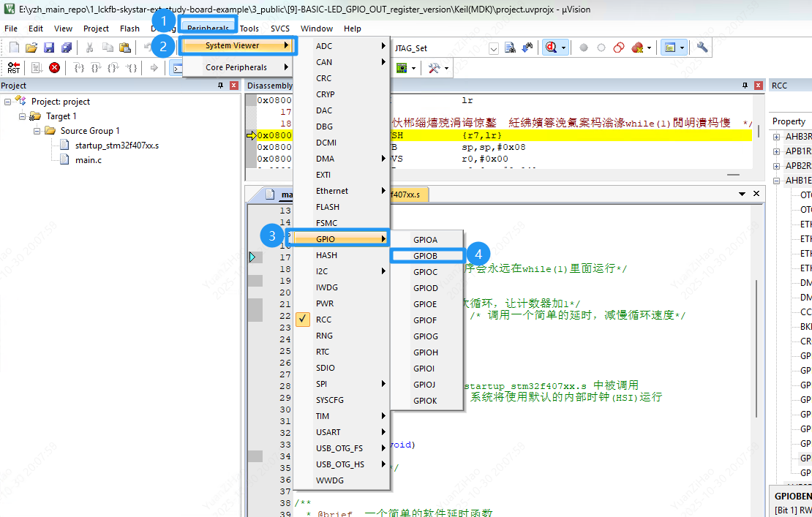The width and height of the screenshot is (812, 517).
Task: Toggle the checked RCC peripheral entry
Action: (x=323, y=320)
